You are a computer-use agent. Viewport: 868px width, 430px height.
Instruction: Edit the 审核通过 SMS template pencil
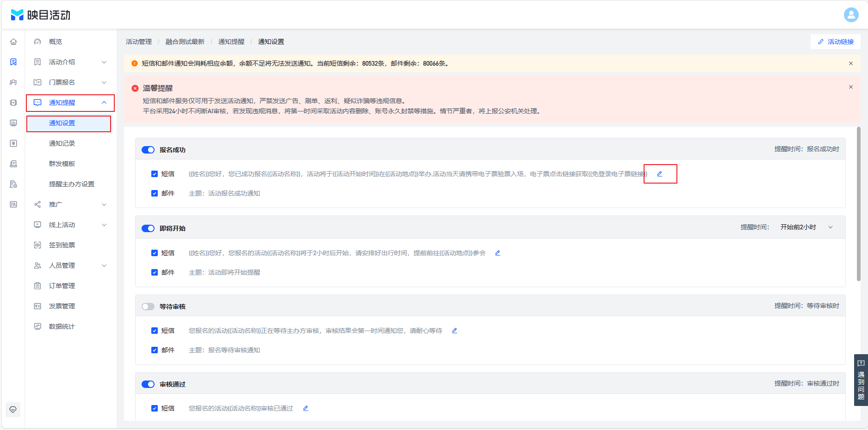point(306,408)
